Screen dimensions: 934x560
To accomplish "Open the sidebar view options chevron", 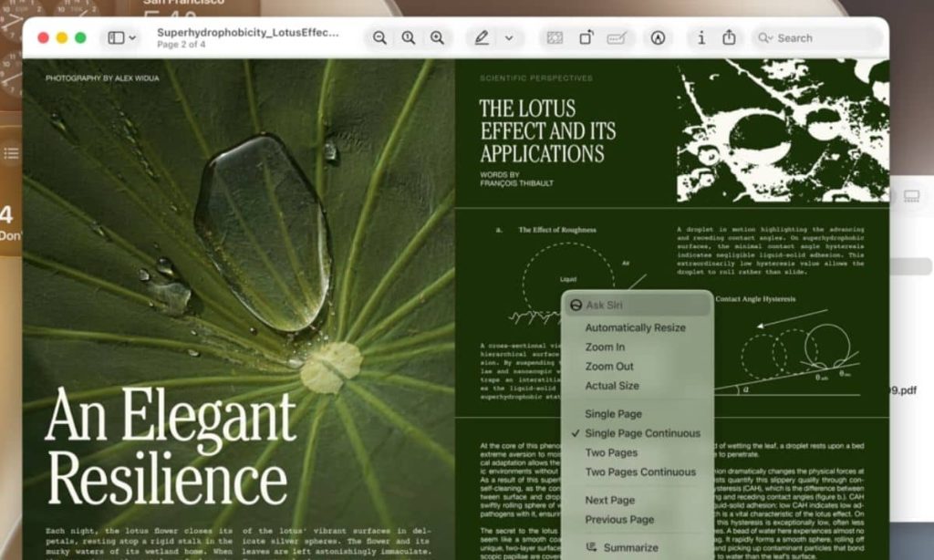I will click(132, 37).
